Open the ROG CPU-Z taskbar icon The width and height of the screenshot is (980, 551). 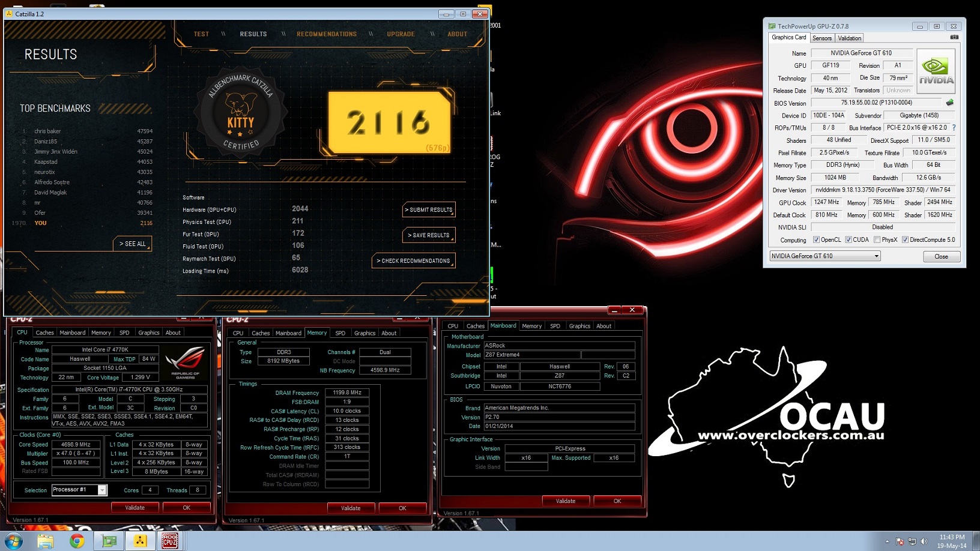[170, 541]
